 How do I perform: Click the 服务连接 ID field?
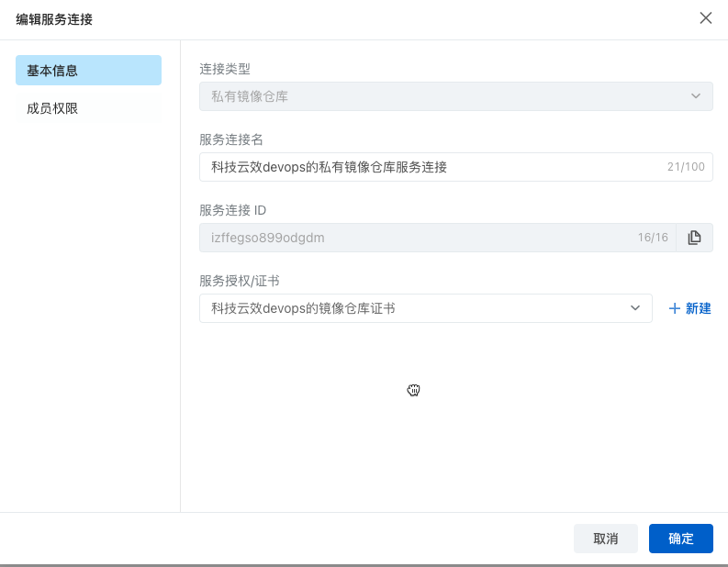(x=437, y=238)
